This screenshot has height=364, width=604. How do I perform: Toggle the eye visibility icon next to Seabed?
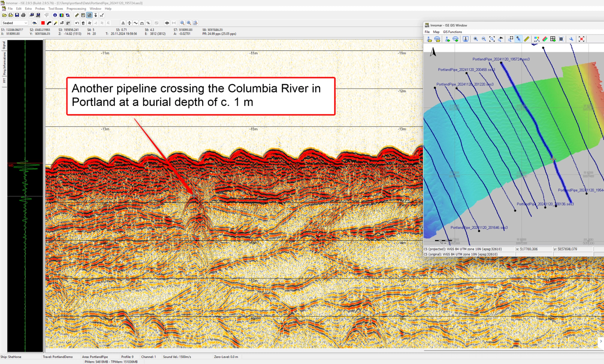pos(35,23)
